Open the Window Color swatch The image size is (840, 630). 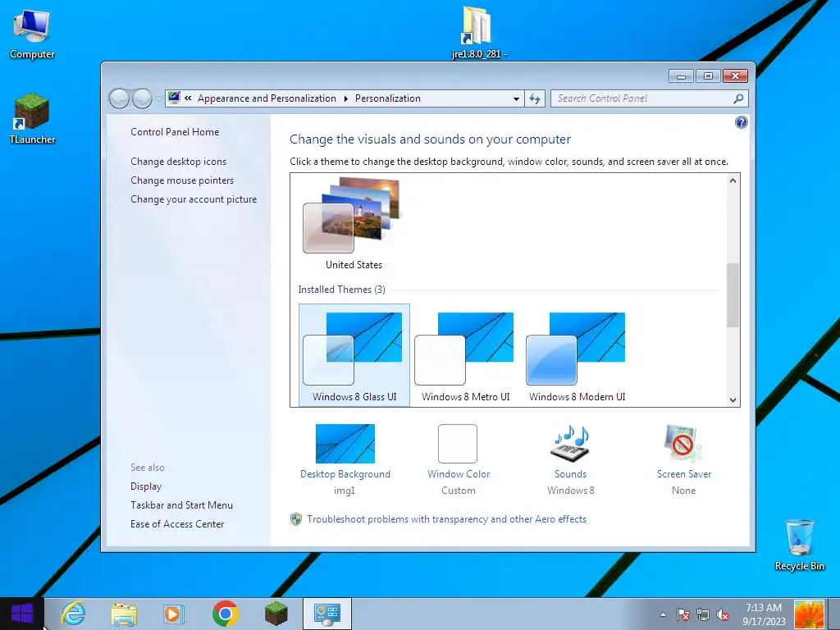pos(458,444)
